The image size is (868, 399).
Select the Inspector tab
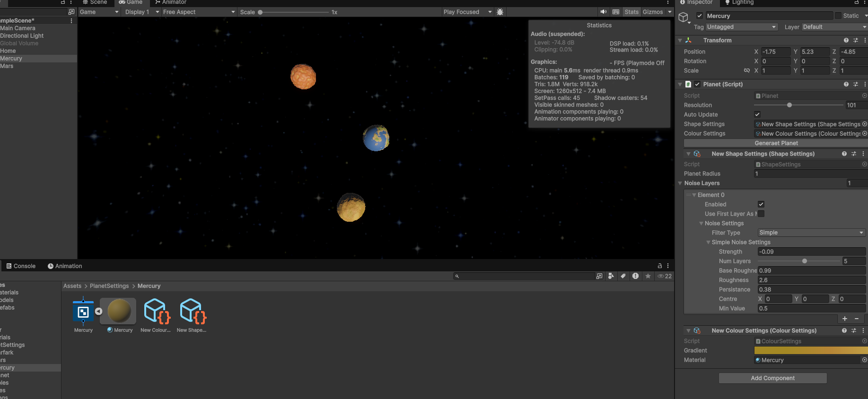(x=696, y=2)
